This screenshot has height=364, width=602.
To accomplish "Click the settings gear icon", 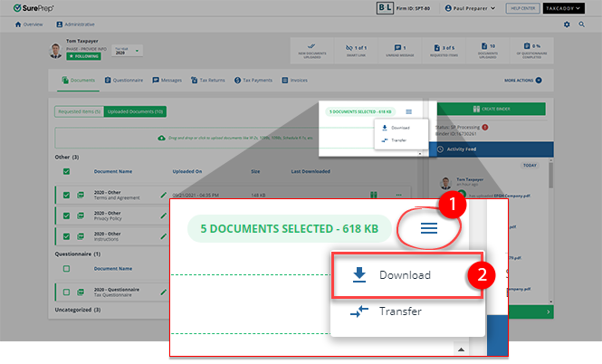I will click(567, 24).
